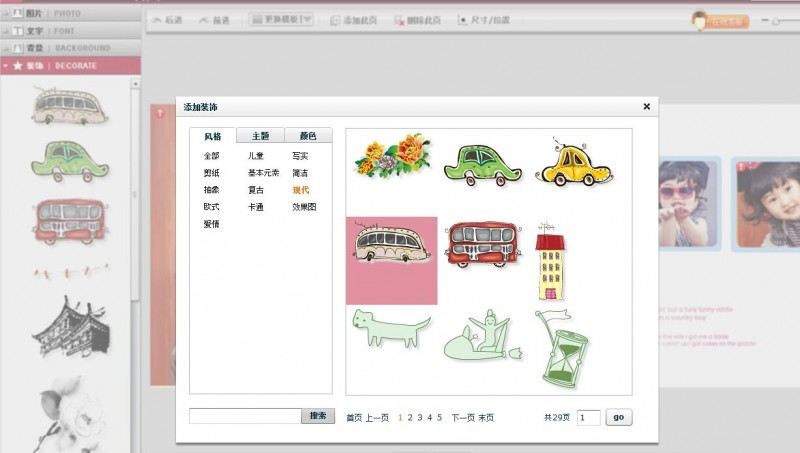This screenshot has width=800, height=453.
Task: Click the beige trolley bus decoration
Action: (x=392, y=247)
